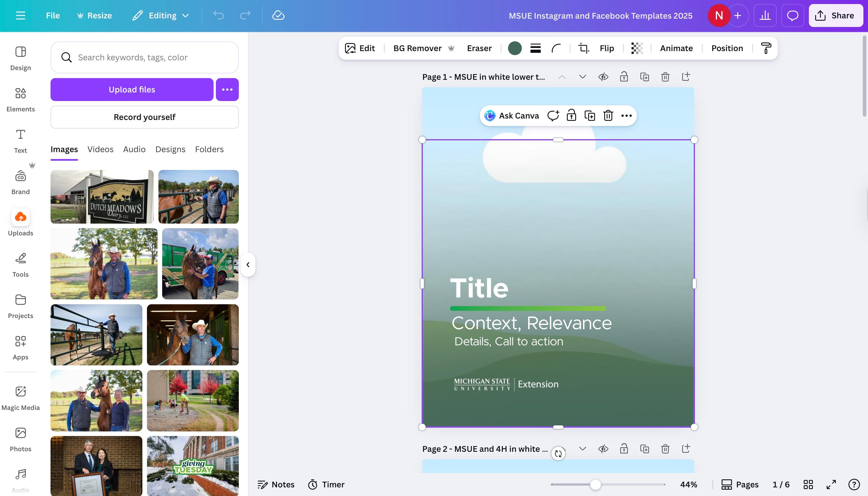Viewport: 868px width, 496px height.
Task: Open corner rounding tool in toolbar
Action: tap(556, 49)
